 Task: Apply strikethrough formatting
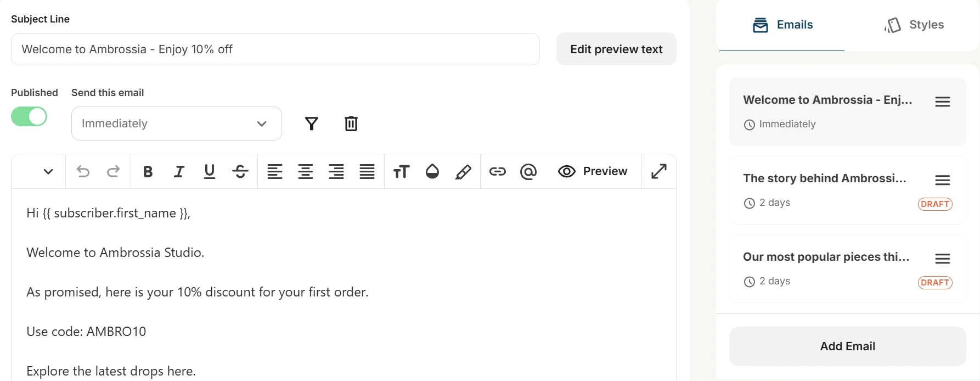tap(240, 172)
